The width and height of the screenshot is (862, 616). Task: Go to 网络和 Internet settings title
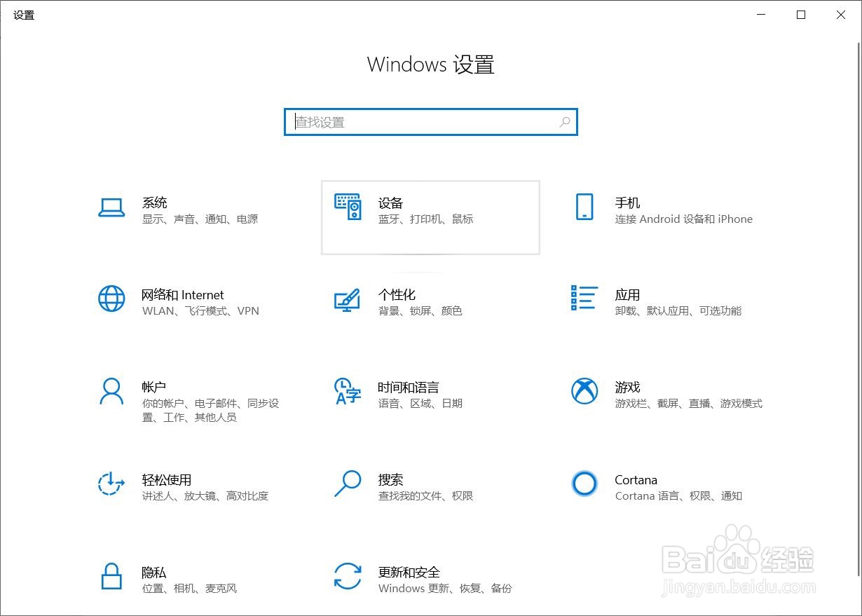tap(183, 295)
